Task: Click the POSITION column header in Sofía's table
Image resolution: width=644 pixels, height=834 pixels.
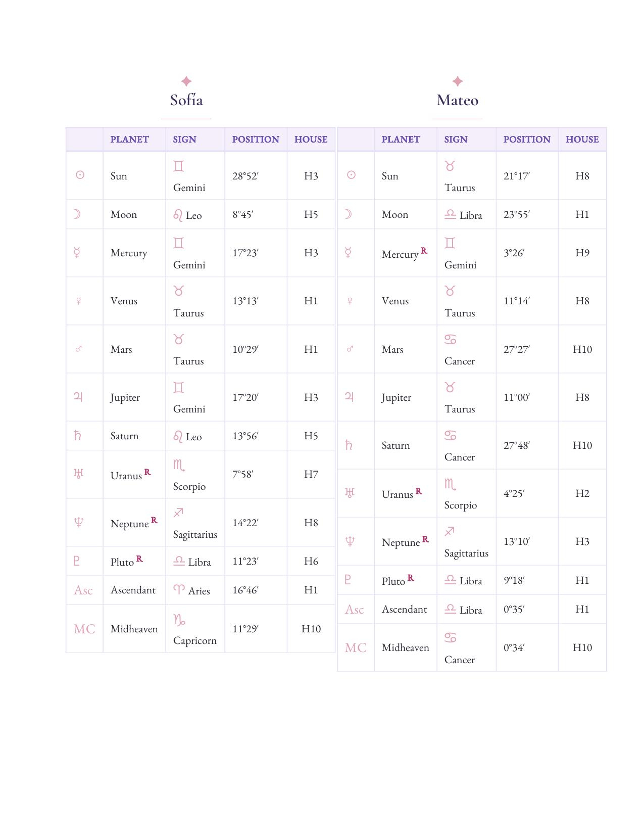Action: tap(256, 139)
